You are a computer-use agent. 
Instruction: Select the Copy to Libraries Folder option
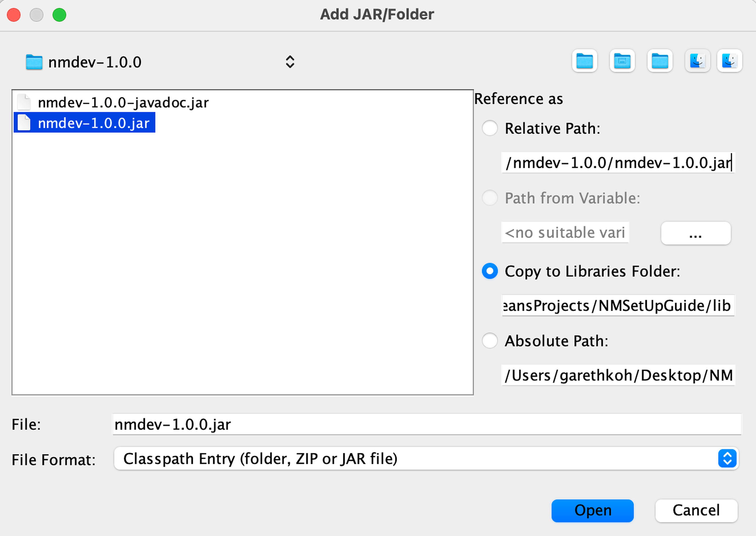[490, 271]
